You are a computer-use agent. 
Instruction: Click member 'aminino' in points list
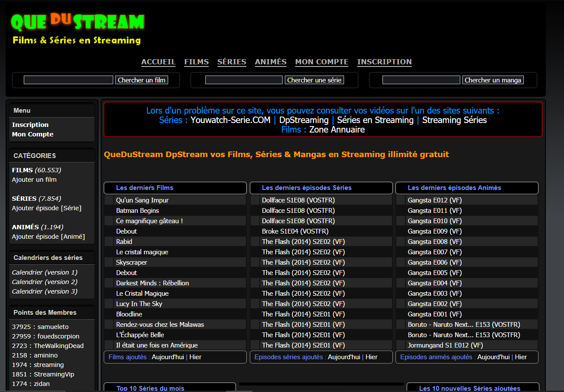pos(46,355)
